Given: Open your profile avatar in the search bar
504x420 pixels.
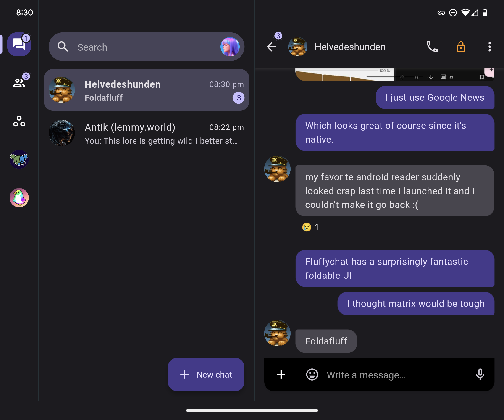Looking at the screenshot, I should [231, 47].
